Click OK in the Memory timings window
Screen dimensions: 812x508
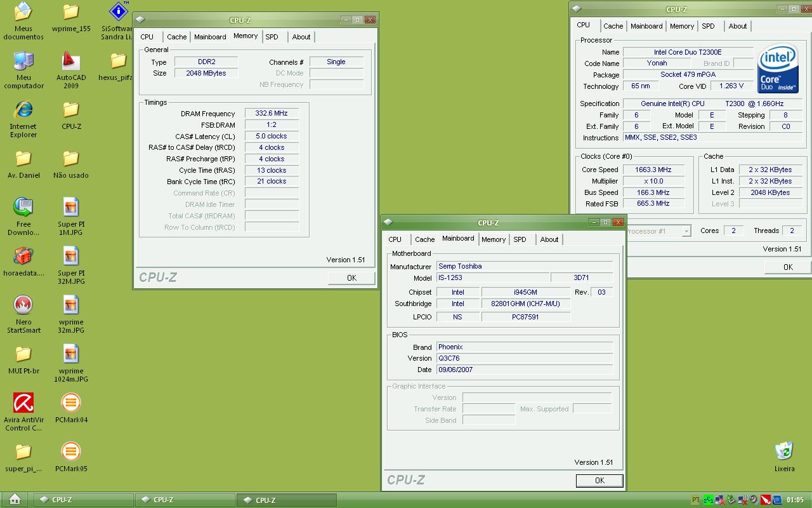pos(351,277)
